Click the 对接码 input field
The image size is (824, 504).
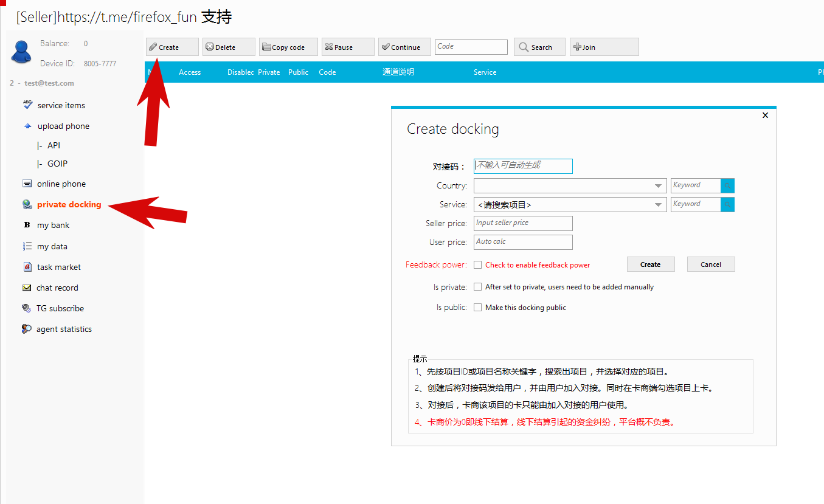click(x=523, y=166)
